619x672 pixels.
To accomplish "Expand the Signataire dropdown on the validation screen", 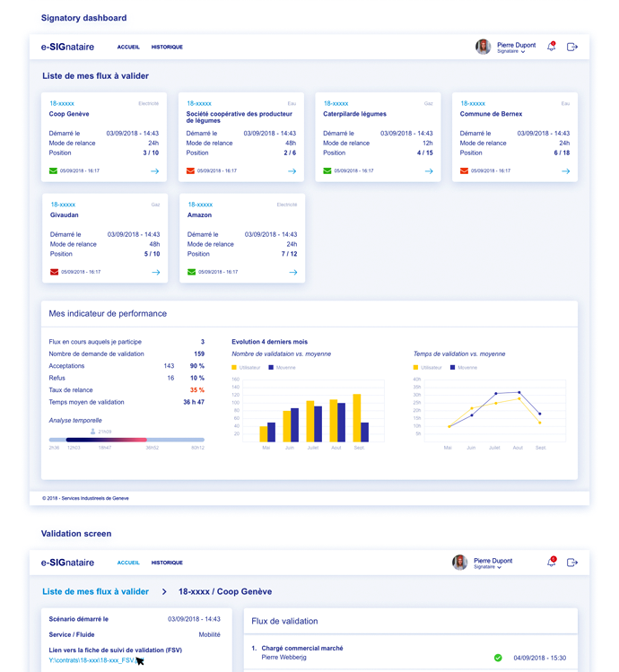I will point(500,568).
